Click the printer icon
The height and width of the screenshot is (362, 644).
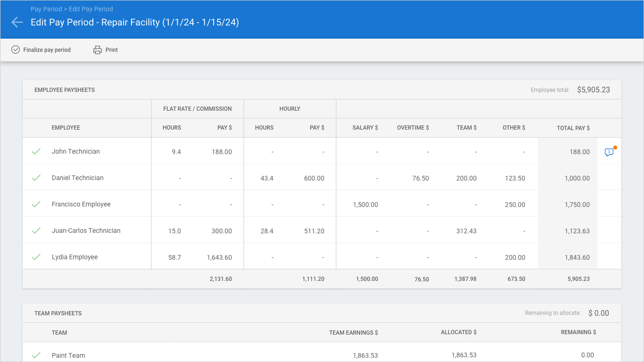click(98, 50)
